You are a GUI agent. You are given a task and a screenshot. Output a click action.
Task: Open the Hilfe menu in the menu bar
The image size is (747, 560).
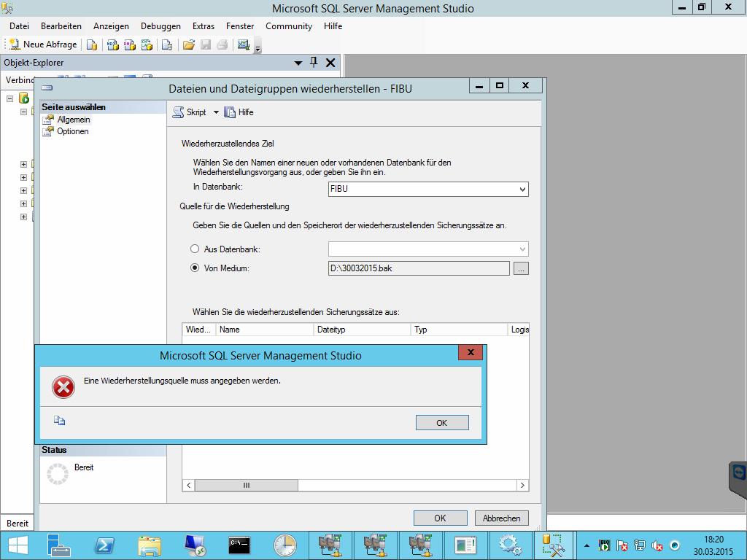click(x=333, y=26)
